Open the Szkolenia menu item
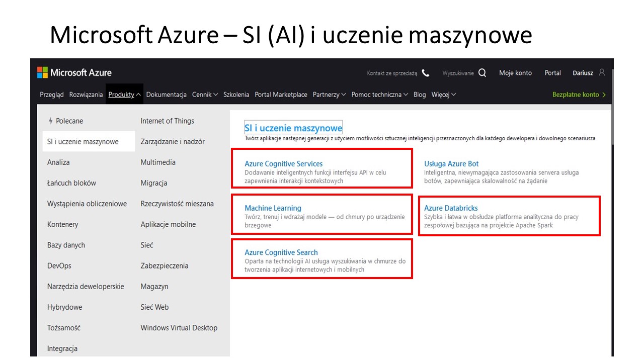Image resolution: width=644 pixels, height=362 pixels. (236, 95)
